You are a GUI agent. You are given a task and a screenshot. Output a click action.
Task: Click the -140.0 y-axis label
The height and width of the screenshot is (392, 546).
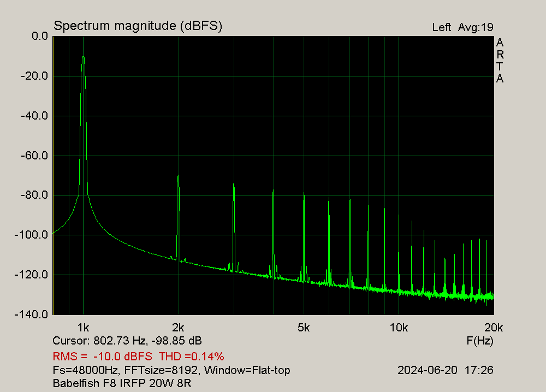coord(31,314)
